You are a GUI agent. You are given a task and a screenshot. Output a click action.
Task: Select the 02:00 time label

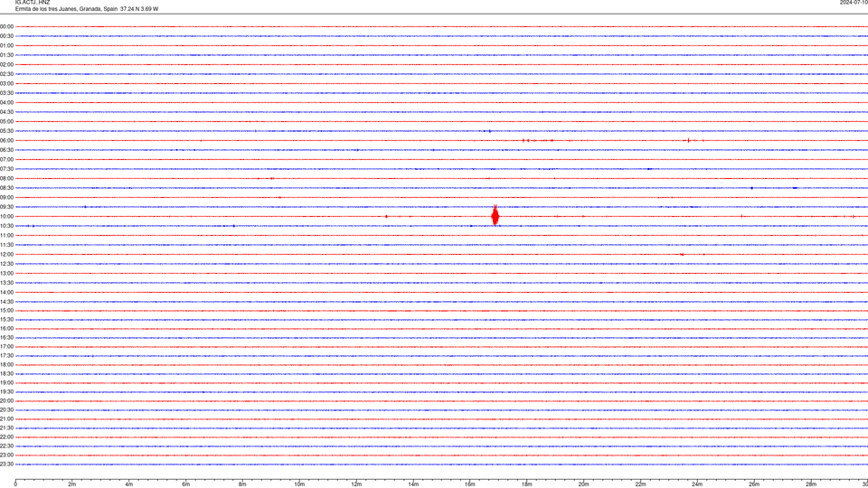pyautogui.click(x=6, y=64)
